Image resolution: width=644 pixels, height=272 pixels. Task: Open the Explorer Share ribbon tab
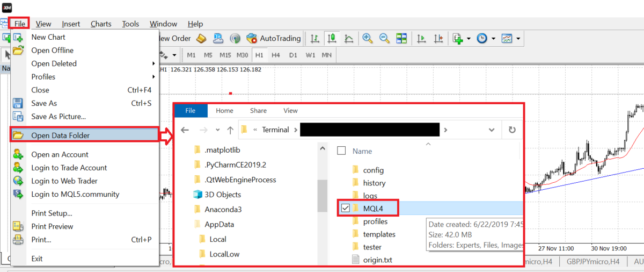(x=258, y=111)
